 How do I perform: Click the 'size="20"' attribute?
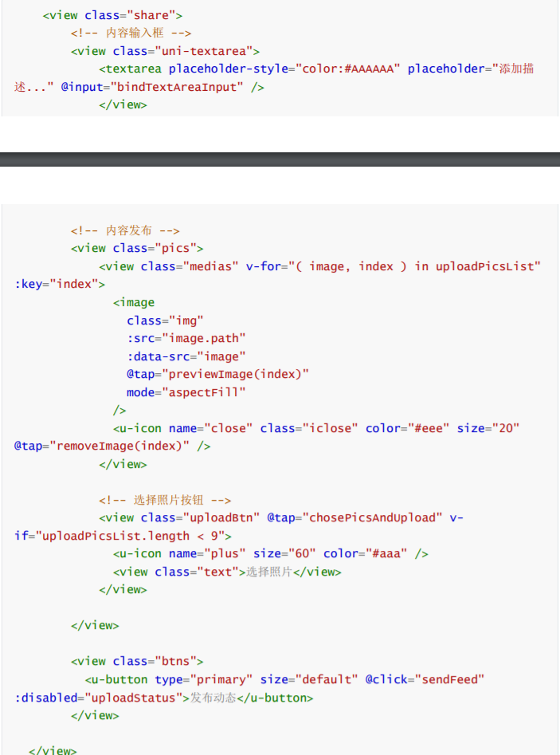click(x=488, y=428)
